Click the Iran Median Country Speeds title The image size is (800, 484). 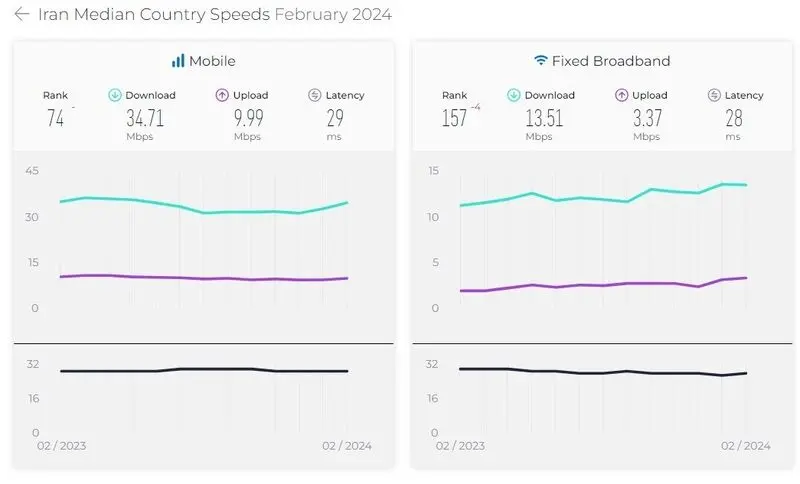154,14
